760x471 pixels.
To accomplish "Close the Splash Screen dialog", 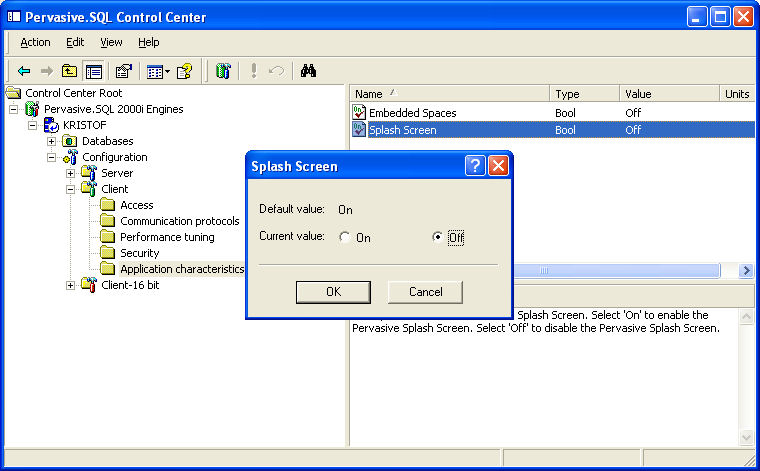I will tap(498, 166).
